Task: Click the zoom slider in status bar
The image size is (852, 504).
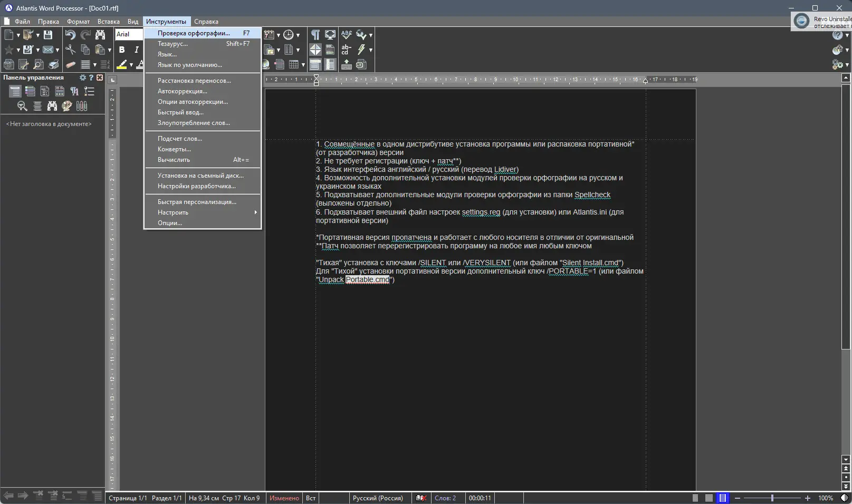Action: [772, 498]
